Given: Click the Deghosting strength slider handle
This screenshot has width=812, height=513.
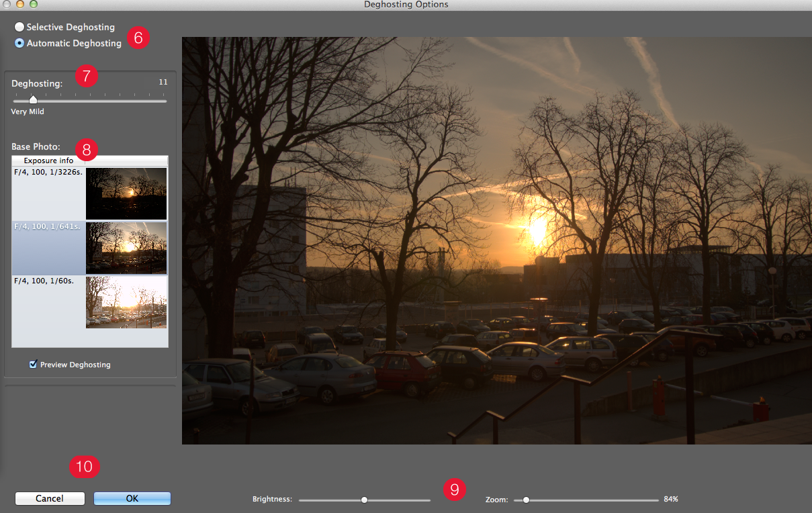Looking at the screenshot, I should [x=33, y=100].
